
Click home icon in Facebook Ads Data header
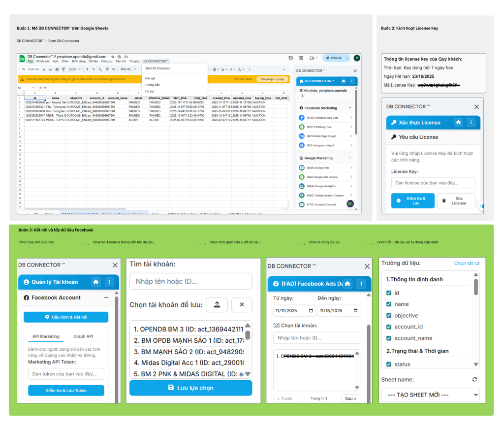(347, 284)
